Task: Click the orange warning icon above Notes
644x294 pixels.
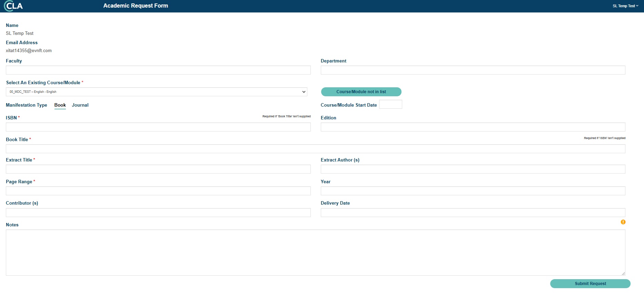Action: coord(623,222)
